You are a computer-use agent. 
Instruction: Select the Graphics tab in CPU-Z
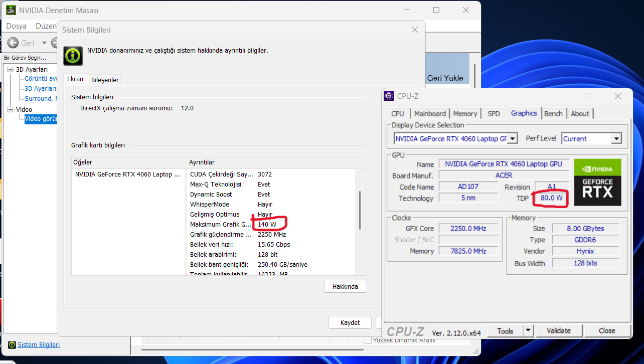click(524, 113)
